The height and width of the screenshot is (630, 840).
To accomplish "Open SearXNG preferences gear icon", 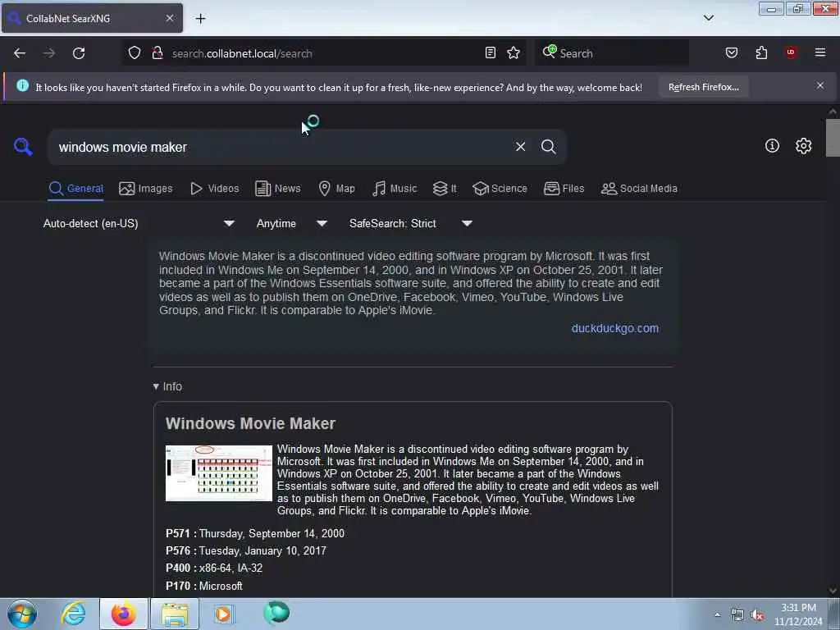I will 804,146.
